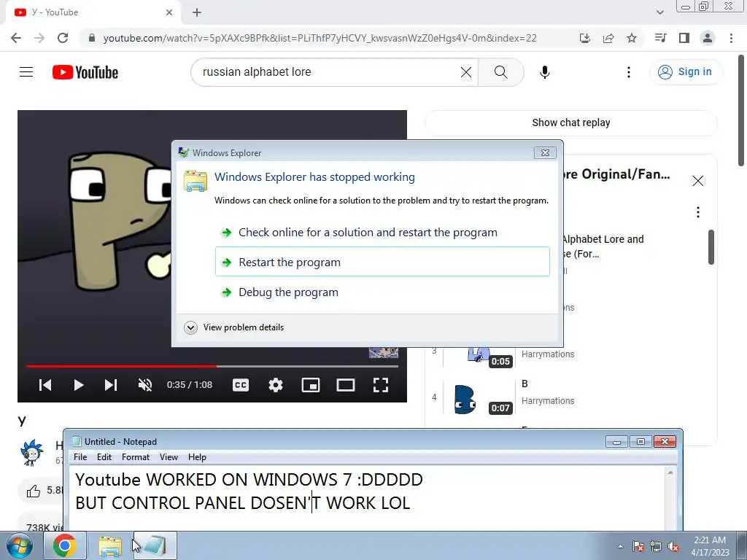The height and width of the screenshot is (560, 747).
Task: Skip to next video in playlist
Action: point(111,385)
